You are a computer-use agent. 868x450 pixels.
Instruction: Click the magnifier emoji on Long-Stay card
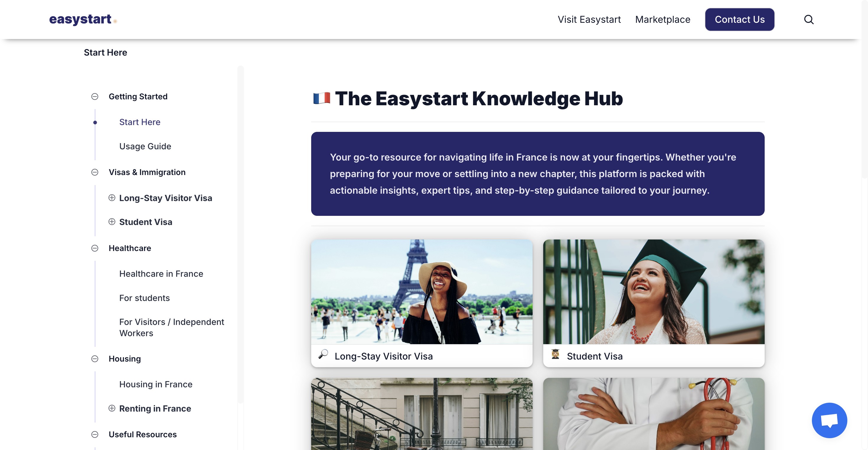point(323,354)
